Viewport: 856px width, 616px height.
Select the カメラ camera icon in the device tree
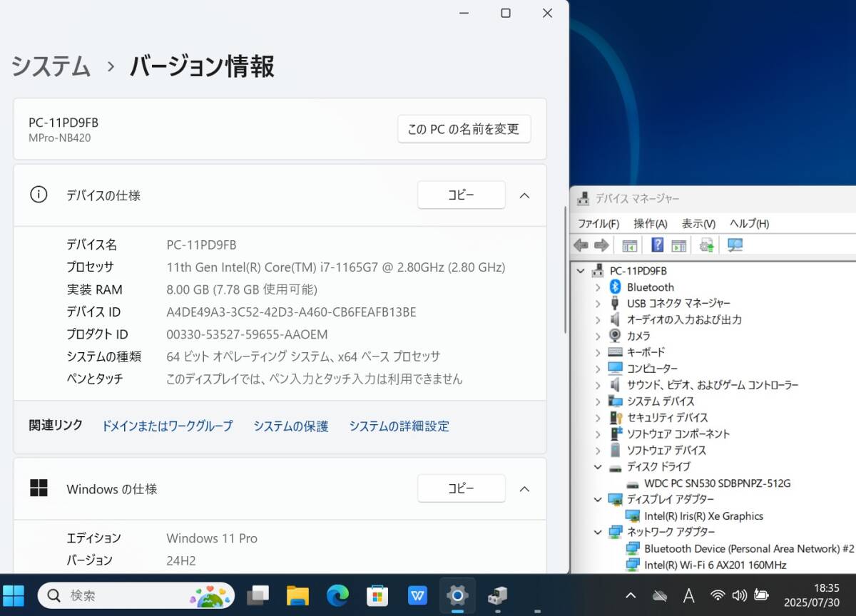615,336
